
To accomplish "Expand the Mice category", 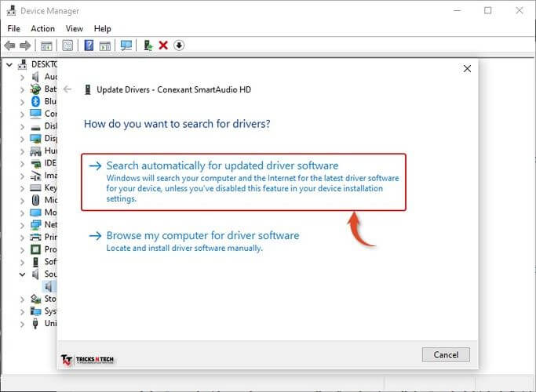I will click(x=22, y=201).
